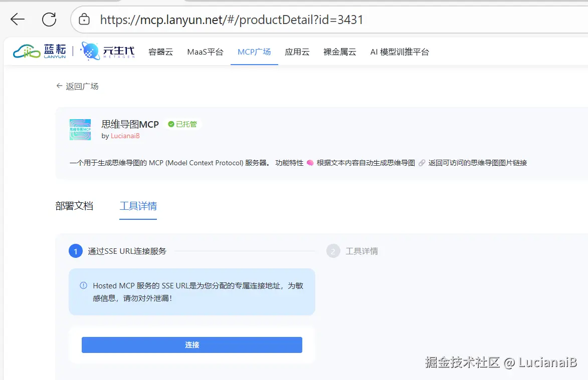Return to plaza via 返回广场 link
This screenshot has height=380, width=588.
pyautogui.click(x=77, y=86)
